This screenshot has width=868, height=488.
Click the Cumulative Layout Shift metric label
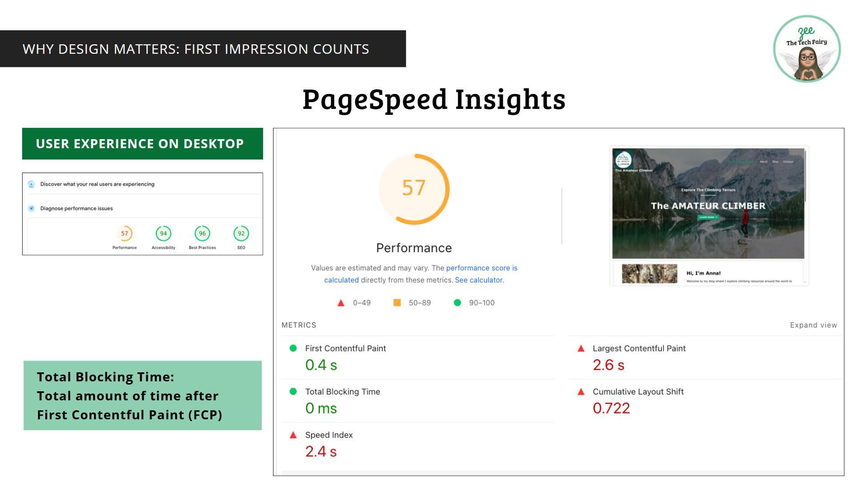pos(638,392)
